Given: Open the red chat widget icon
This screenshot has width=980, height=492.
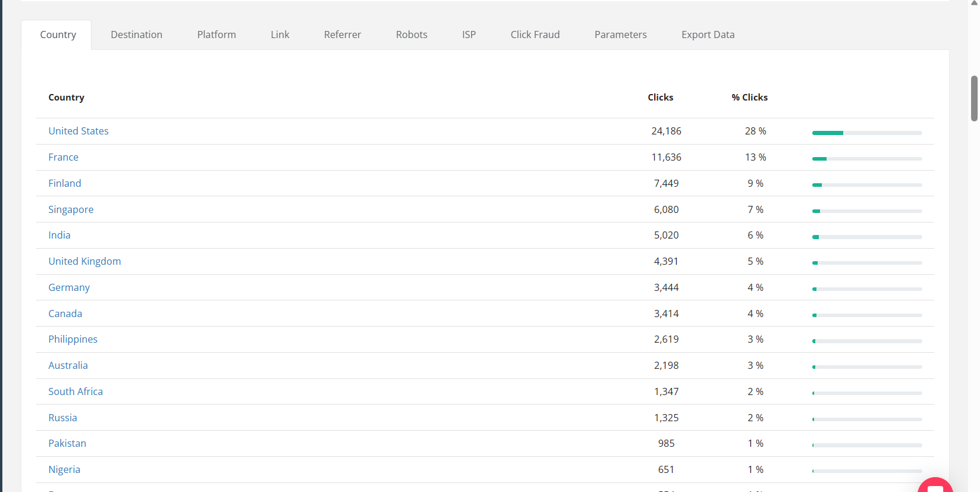Looking at the screenshot, I should point(935,486).
